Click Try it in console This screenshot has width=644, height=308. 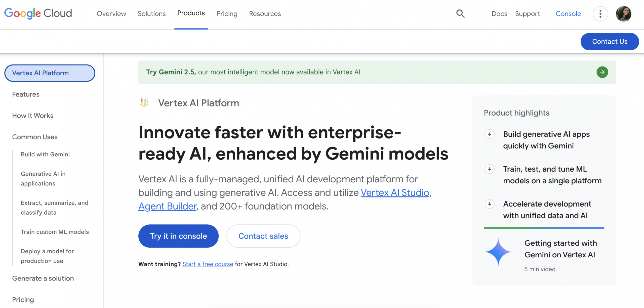click(x=178, y=236)
